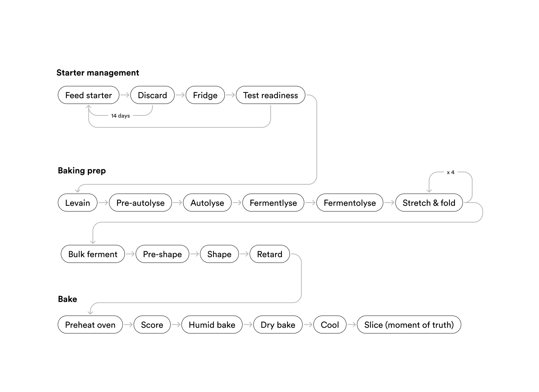Click the Humid bake node
The image size is (539, 392).
pyautogui.click(x=212, y=325)
